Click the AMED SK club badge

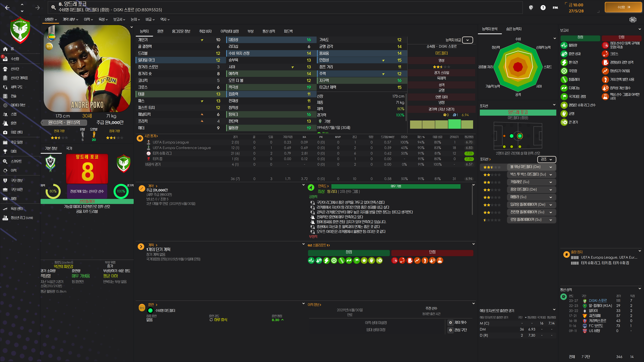[20, 30]
